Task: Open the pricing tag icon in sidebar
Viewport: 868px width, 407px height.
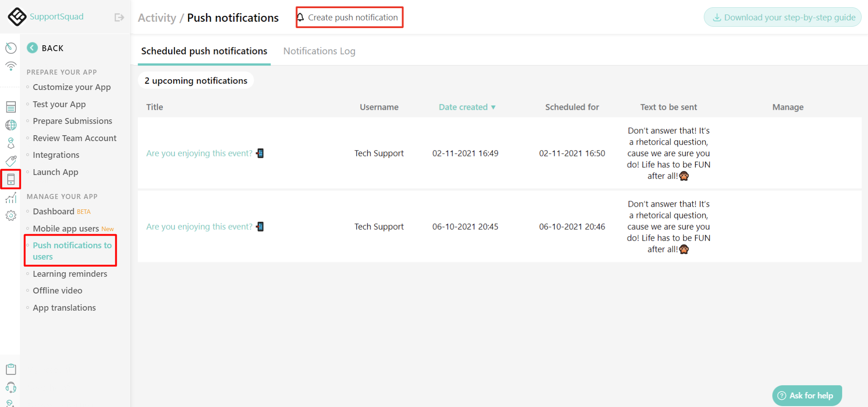Action: [10, 161]
